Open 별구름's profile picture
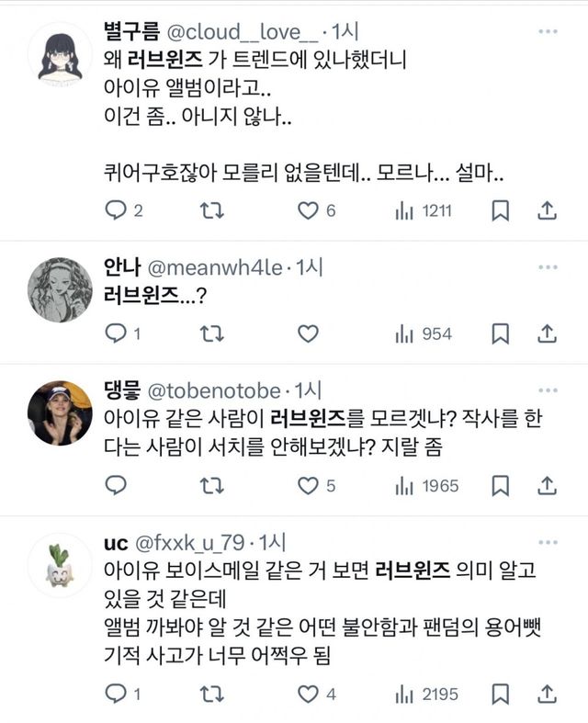588x723 pixels. (x=60, y=55)
